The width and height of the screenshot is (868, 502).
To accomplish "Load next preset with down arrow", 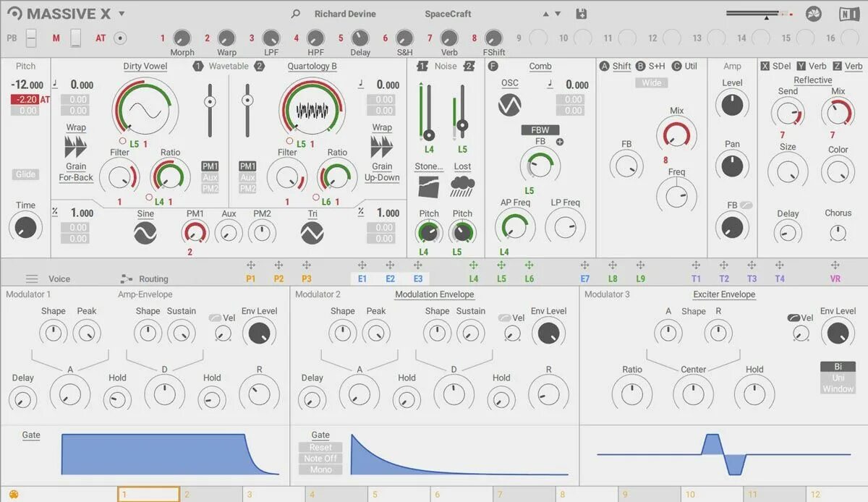I will (x=557, y=14).
